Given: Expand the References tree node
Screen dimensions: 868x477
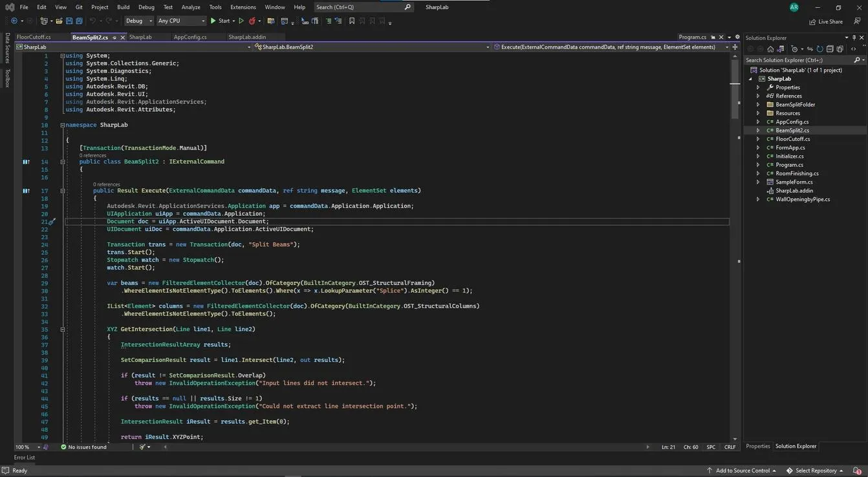Looking at the screenshot, I should (x=758, y=96).
